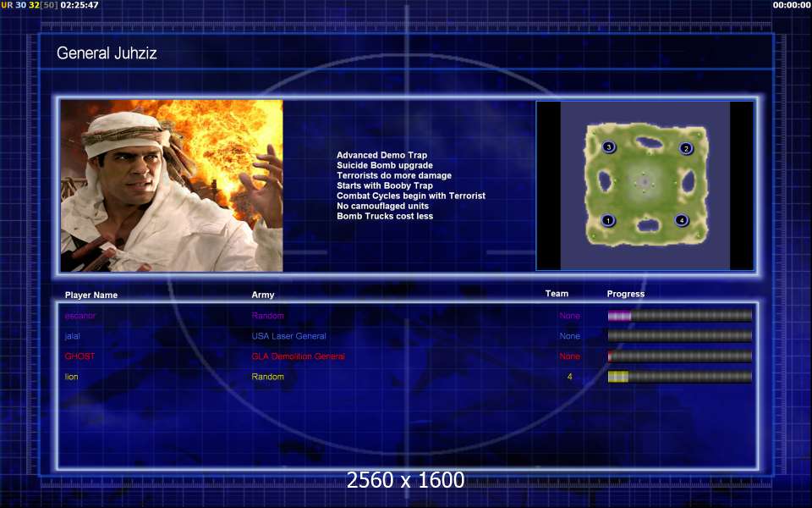Select player name 'escanor'

pyautogui.click(x=80, y=316)
